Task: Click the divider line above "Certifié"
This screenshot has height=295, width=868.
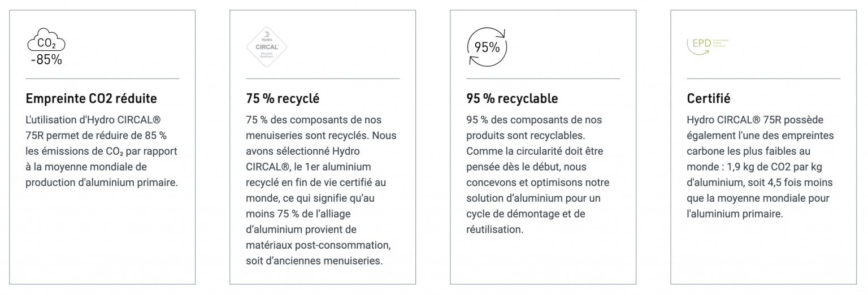Action: pos(763,79)
